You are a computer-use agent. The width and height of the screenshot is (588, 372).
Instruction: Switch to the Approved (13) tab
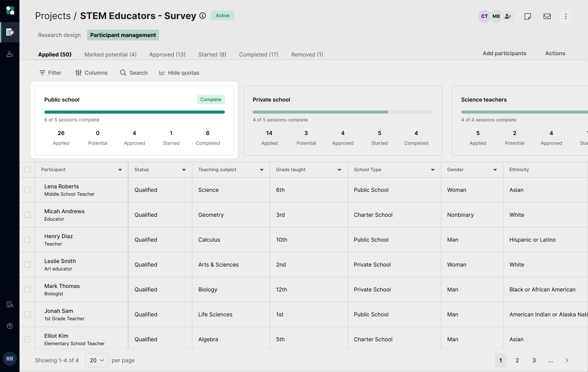point(167,54)
